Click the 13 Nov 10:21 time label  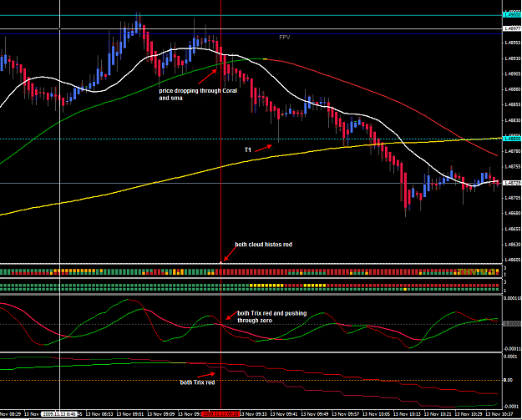point(438,414)
